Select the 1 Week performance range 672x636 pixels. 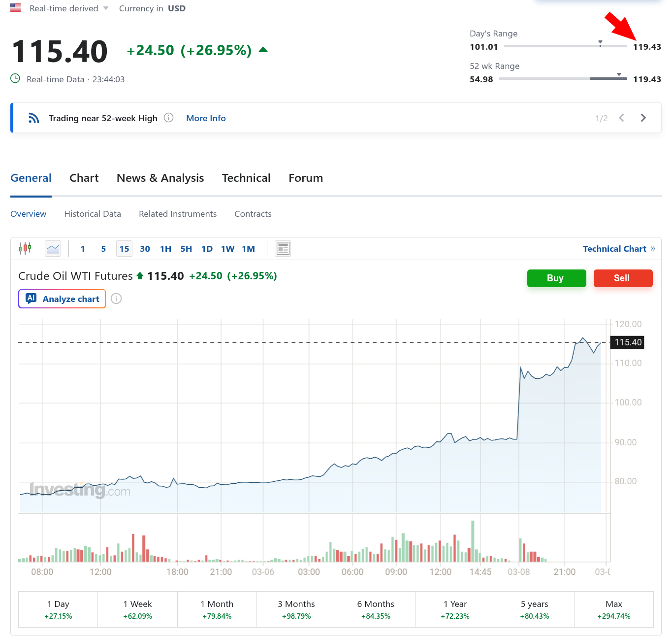(138, 609)
